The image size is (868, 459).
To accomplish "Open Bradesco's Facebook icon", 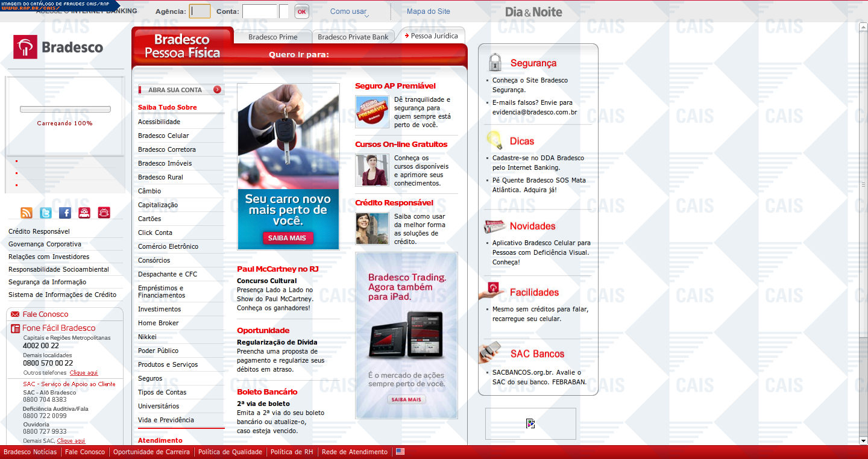I will coord(65,213).
